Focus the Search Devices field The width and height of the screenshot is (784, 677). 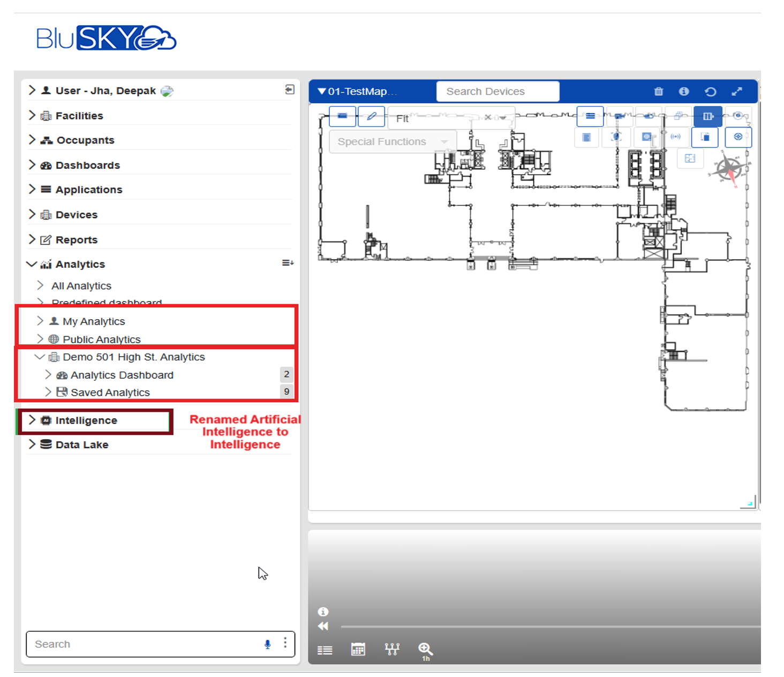(x=498, y=92)
